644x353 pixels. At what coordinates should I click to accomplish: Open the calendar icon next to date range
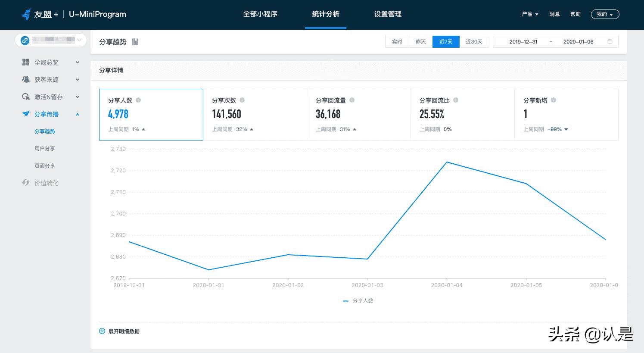610,41
